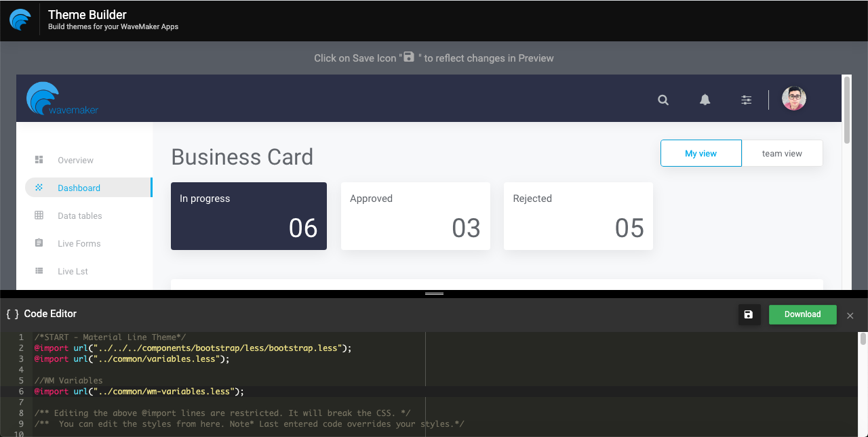Open the user profile avatar menu
This screenshot has height=437, width=868.
793,98
